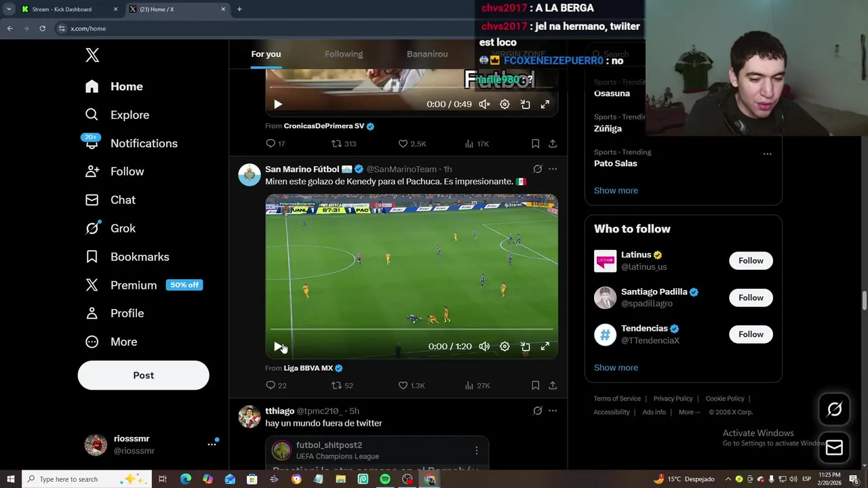Click the Post button
The width and height of the screenshot is (868, 488).
click(143, 375)
